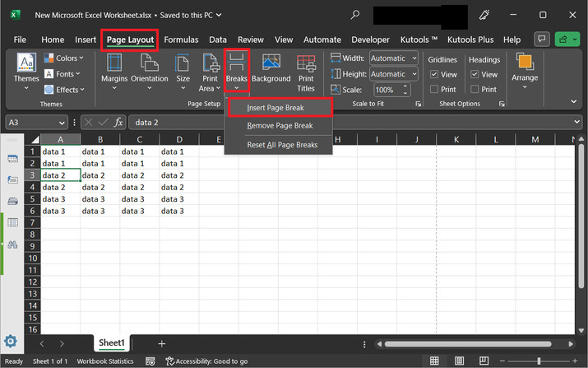Image resolution: width=588 pixels, height=368 pixels.
Task: Open the Themes gallery
Action: 26,72
